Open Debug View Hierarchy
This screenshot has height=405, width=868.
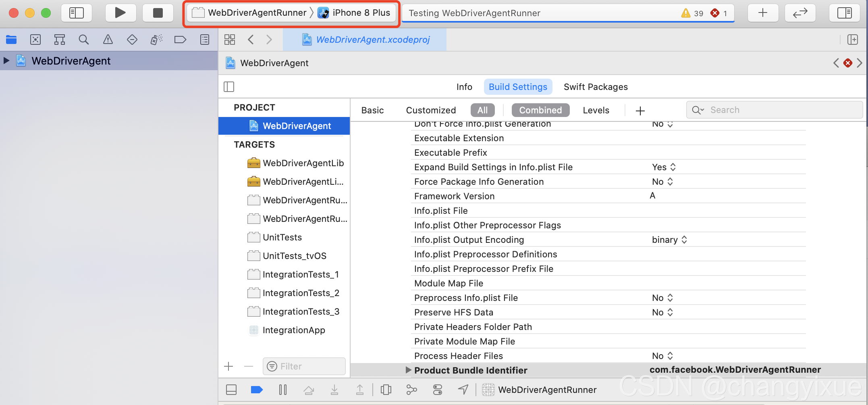click(386, 390)
